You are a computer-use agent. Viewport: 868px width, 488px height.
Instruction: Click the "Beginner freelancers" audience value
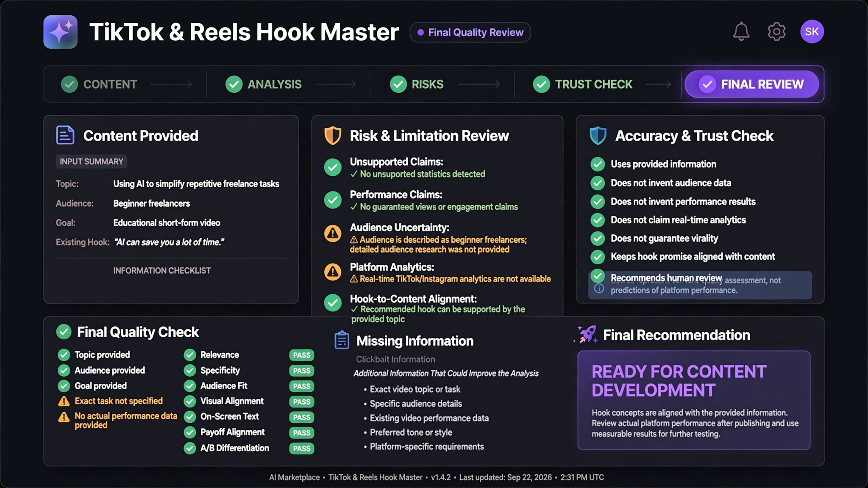coord(151,203)
